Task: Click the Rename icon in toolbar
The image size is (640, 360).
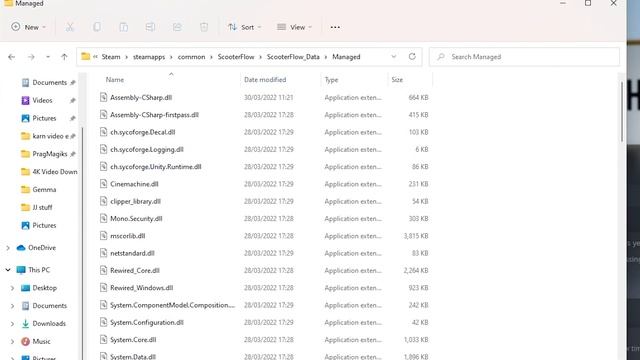Action: click(x=150, y=27)
